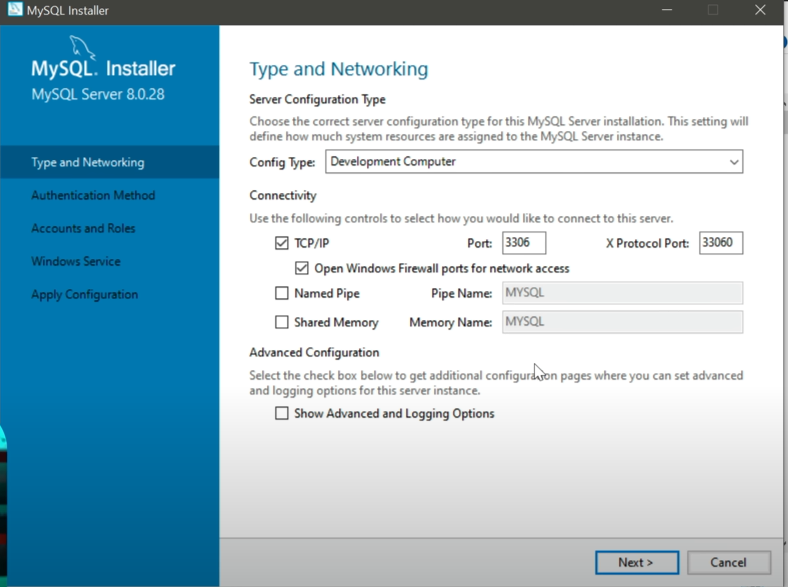
Task: Click the Type and Networking heading
Action: coord(339,69)
